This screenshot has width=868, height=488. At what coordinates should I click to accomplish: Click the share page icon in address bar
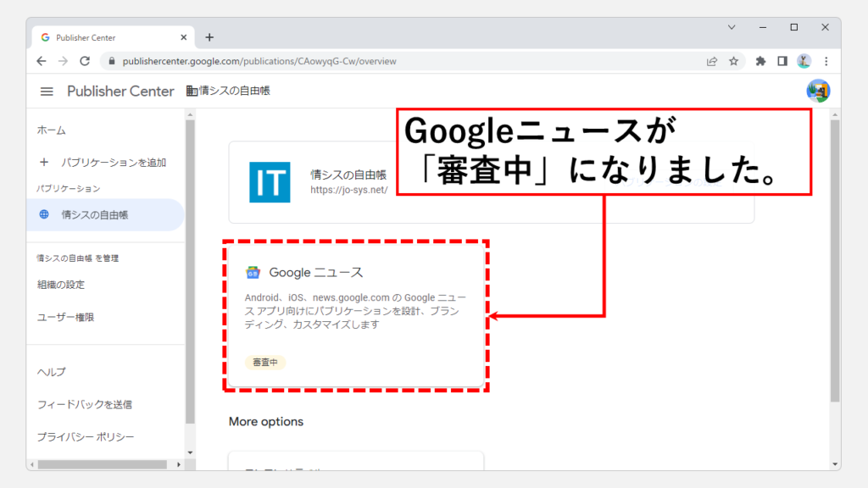(x=712, y=61)
